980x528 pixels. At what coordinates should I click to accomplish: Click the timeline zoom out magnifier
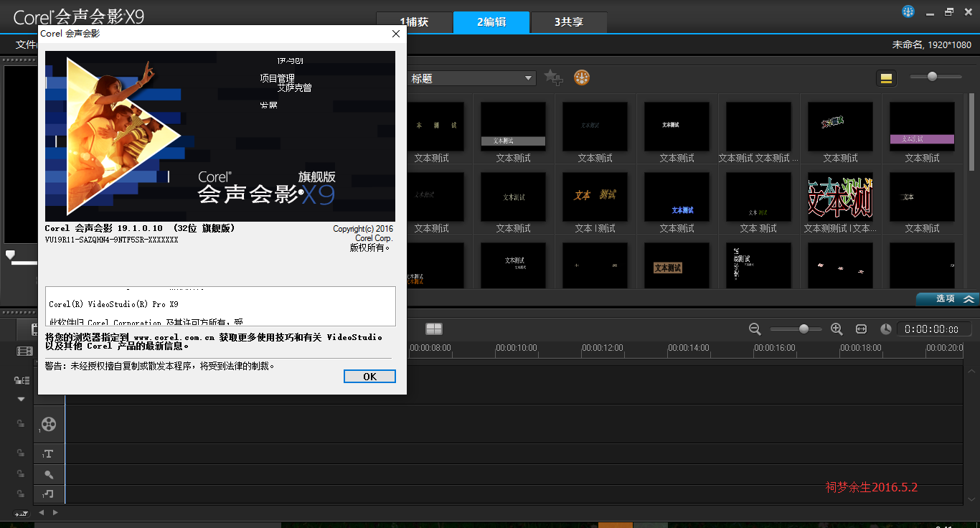coord(755,329)
